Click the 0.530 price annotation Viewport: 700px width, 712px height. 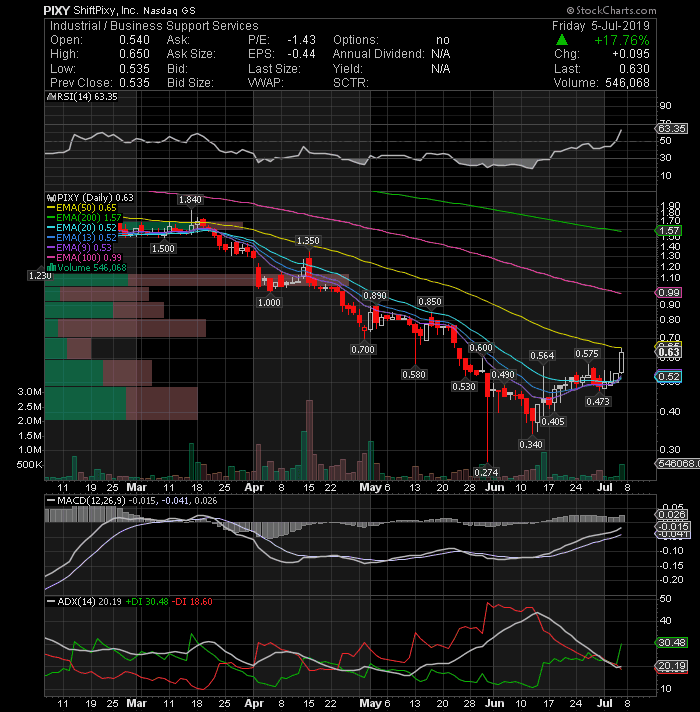[x=463, y=386]
